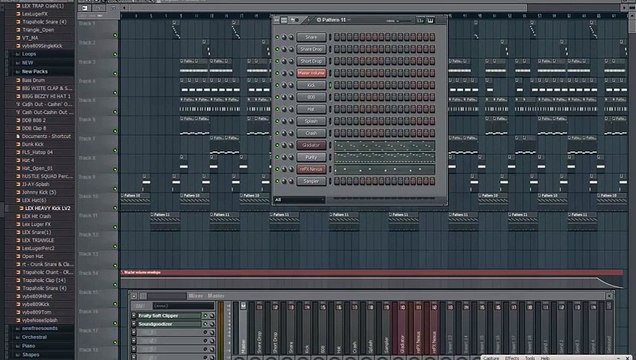636x360 pixels.
Task: Open the Help menu at bottom right
Action: [x=545, y=358]
